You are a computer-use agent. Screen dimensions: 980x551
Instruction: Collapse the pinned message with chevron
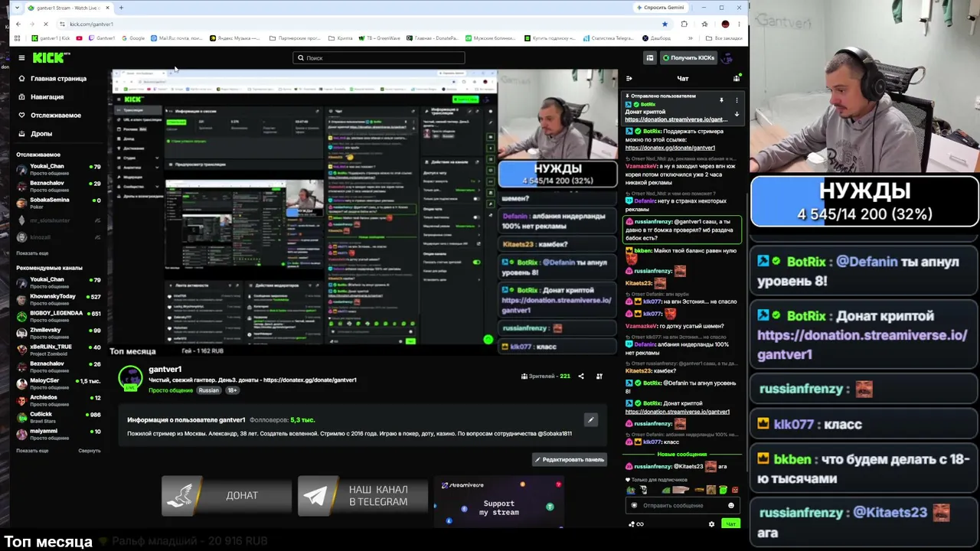tap(737, 114)
